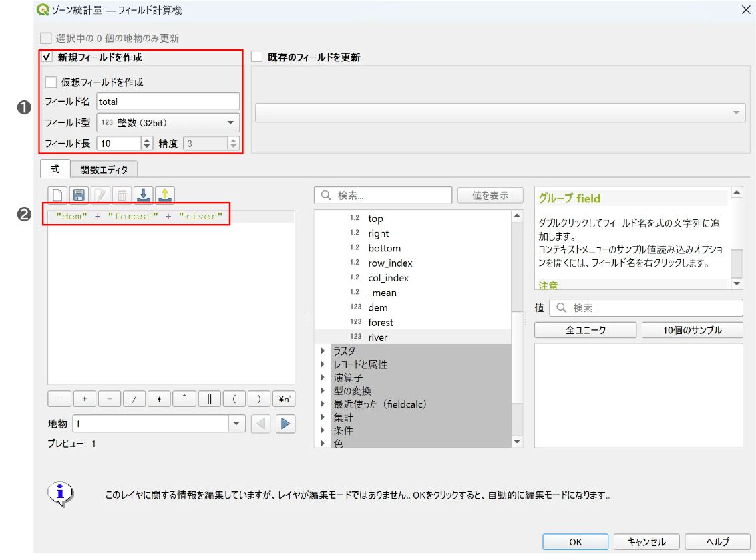
Task: Check the 既存のフィールドを更新 checkbox
Action: tap(257, 57)
